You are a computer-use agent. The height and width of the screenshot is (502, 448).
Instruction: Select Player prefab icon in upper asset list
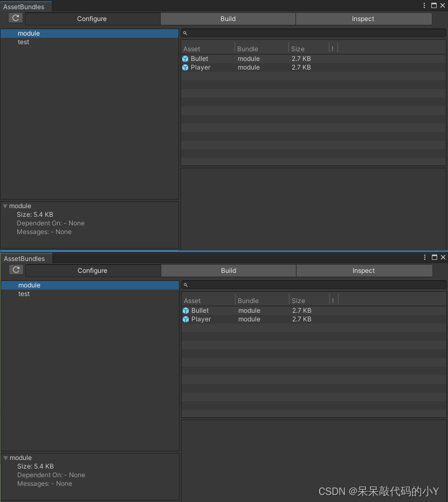[185, 67]
